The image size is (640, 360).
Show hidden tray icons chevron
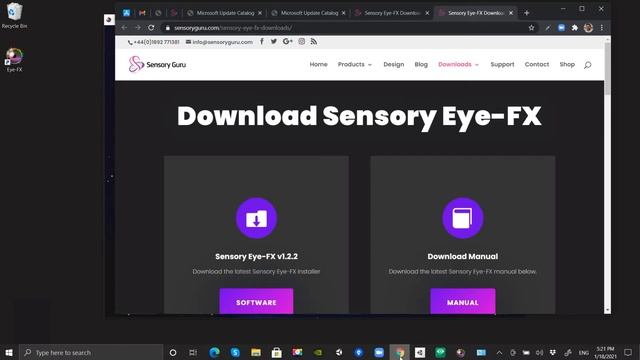499,352
